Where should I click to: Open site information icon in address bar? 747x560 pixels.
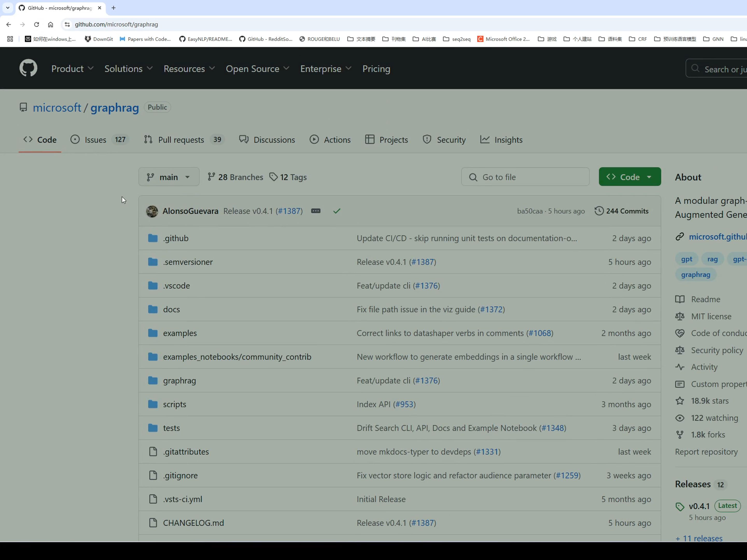[x=67, y=24]
